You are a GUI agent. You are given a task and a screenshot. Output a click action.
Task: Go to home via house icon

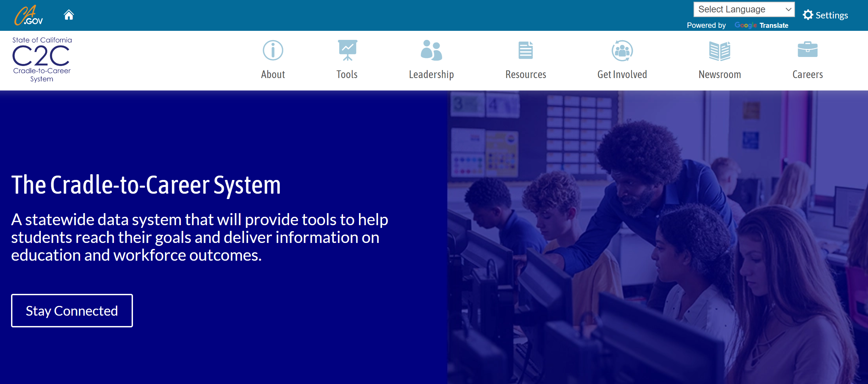click(69, 15)
